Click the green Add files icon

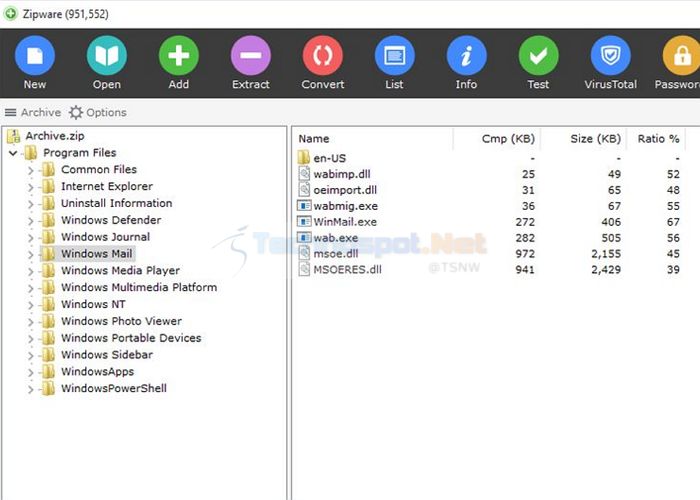tap(179, 56)
